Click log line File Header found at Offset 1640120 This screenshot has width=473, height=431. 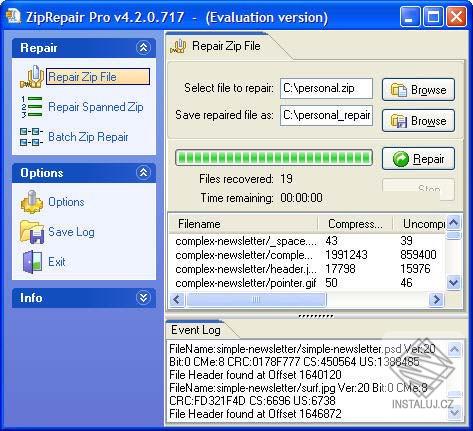255,375
